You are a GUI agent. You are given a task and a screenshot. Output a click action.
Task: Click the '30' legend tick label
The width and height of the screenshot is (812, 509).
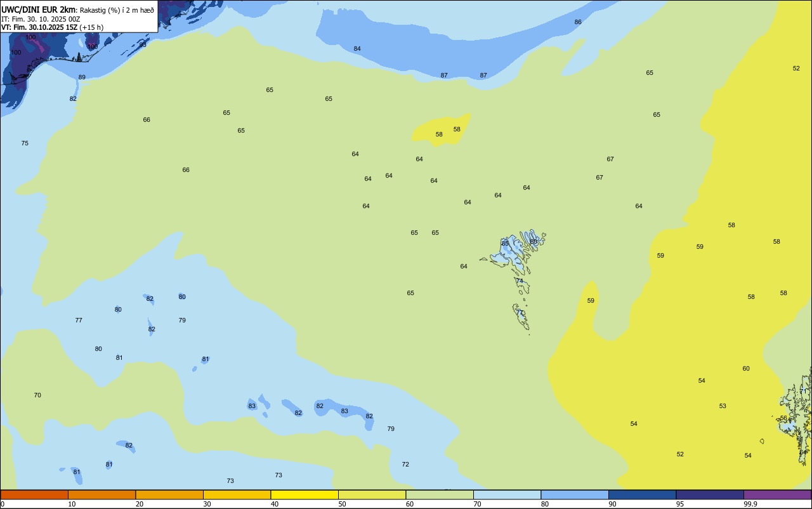207,504
